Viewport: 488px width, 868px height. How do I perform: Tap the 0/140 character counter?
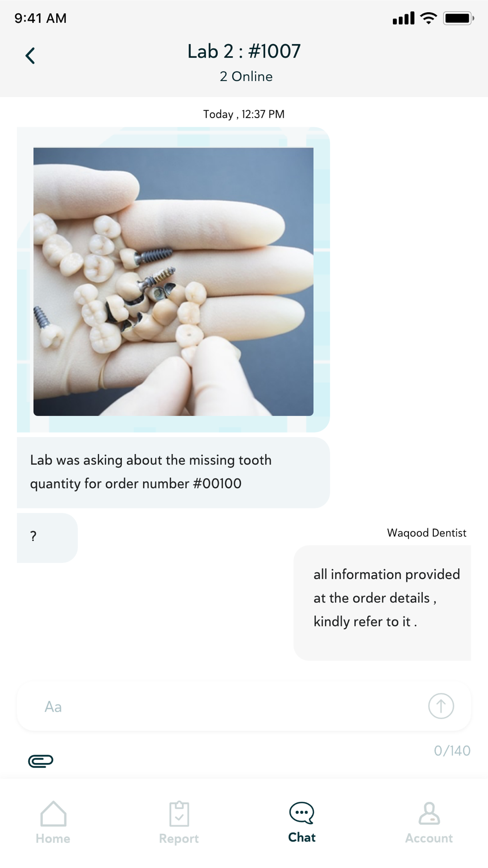click(x=452, y=751)
